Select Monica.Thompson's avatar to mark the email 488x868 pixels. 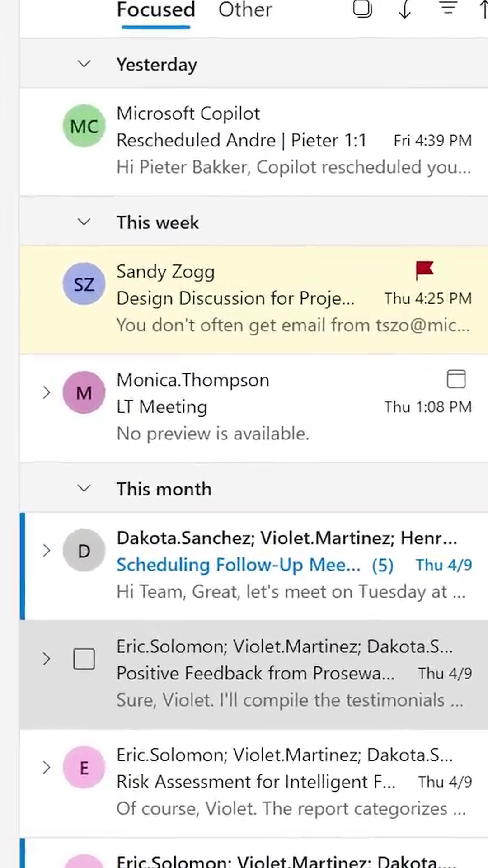point(84,392)
